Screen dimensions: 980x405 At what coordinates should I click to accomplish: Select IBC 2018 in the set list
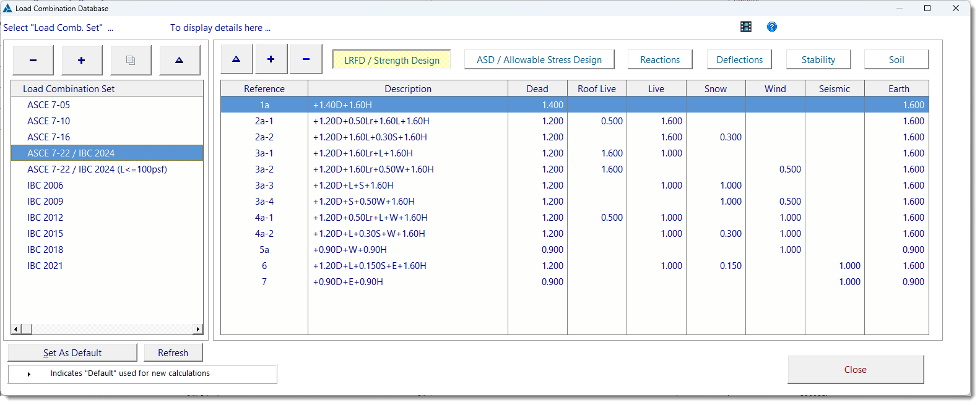click(107, 250)
